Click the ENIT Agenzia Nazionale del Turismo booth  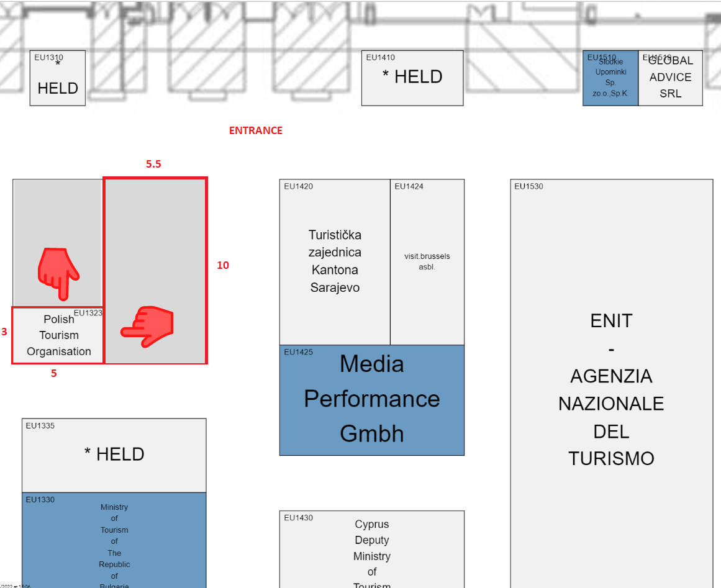[x=611, y=389]
